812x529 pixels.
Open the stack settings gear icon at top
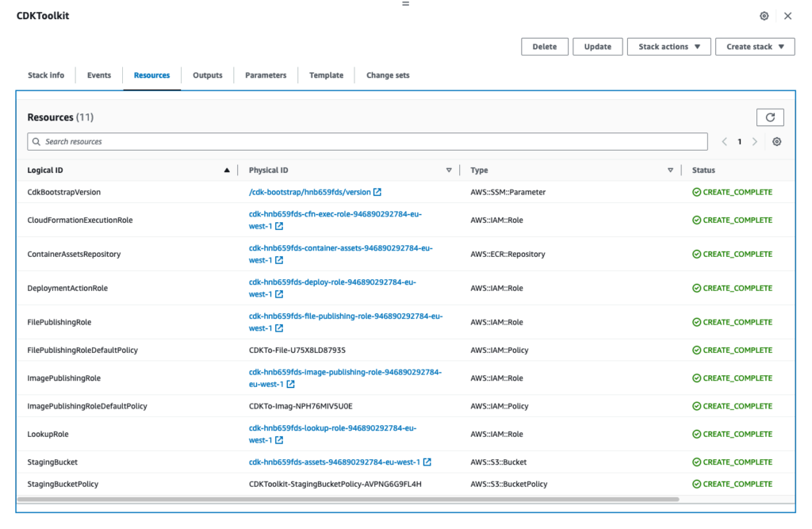point(764,16)
